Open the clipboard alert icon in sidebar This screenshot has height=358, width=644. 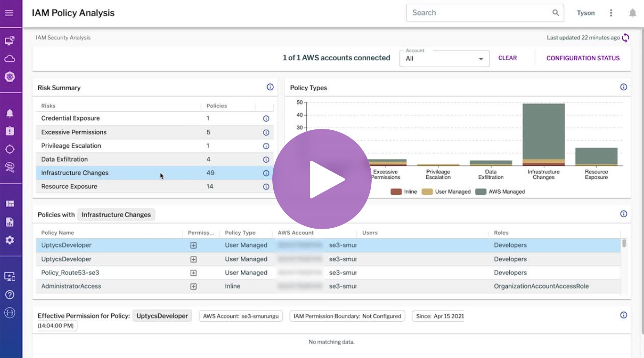[10, 131]
